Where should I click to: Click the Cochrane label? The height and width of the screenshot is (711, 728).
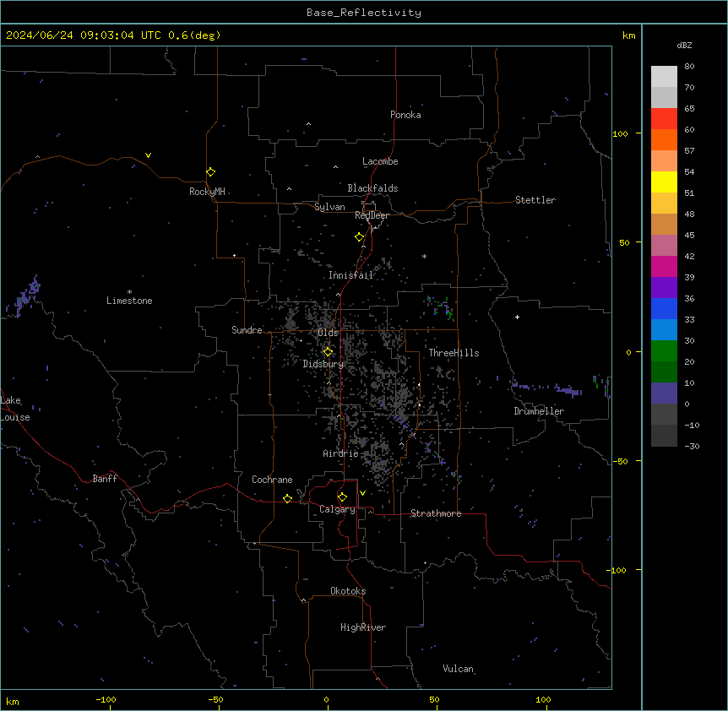point(272,480)
